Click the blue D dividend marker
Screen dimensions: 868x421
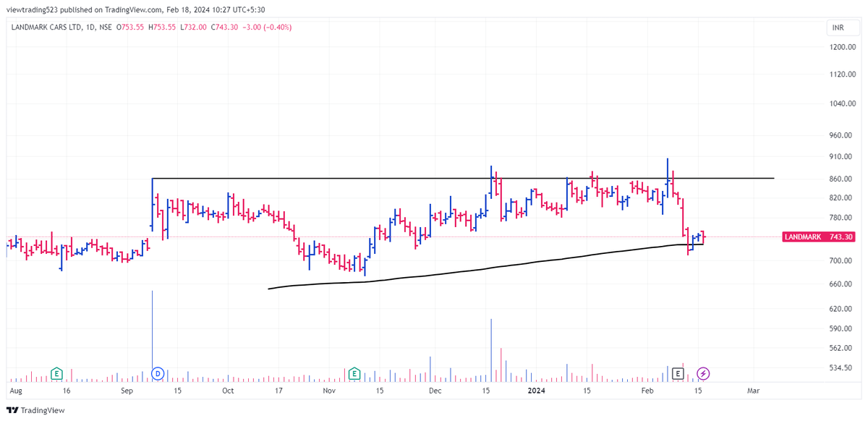point(158,374)
